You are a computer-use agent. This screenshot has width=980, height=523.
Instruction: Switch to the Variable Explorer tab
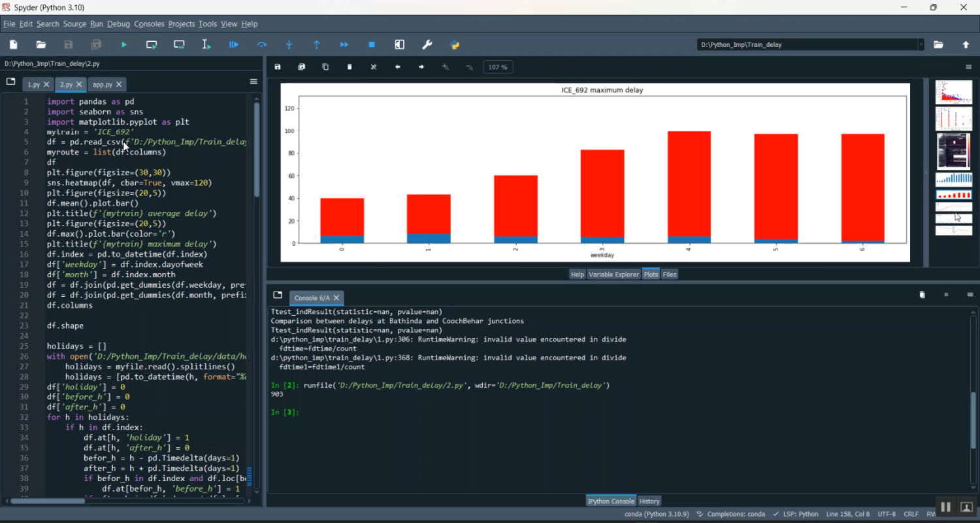click(613, 274)
